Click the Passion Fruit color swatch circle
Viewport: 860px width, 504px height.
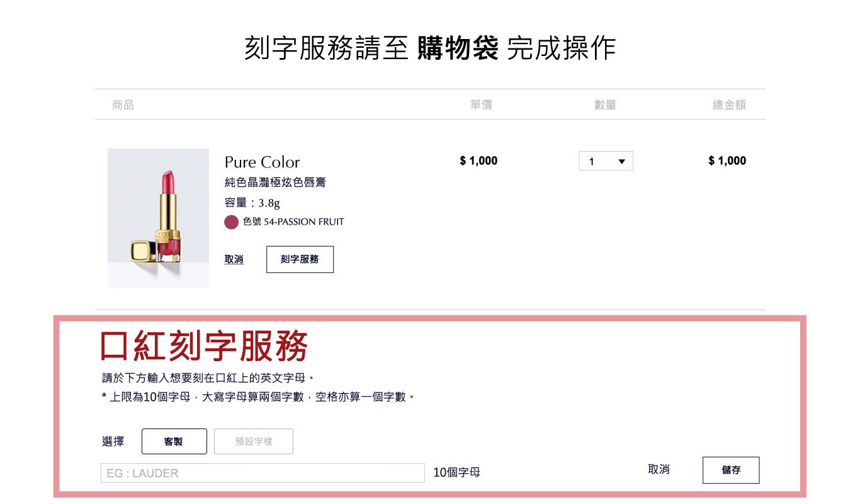point(231,222)
